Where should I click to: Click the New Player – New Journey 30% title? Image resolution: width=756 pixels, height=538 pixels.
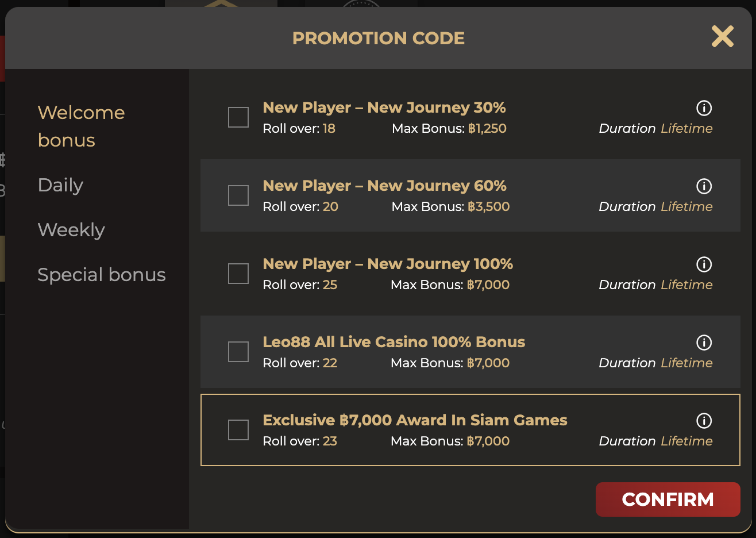(x=384, y=107)
